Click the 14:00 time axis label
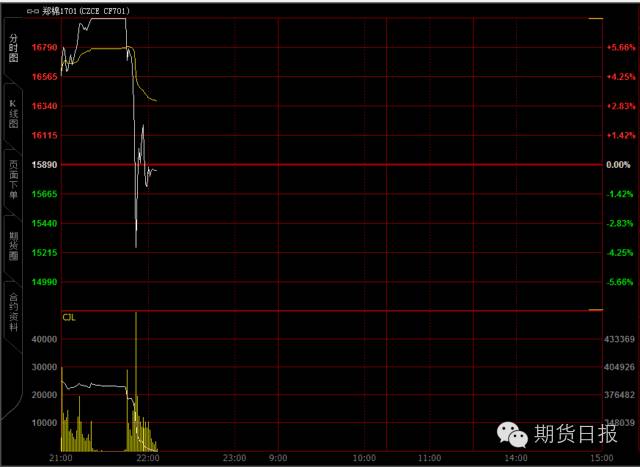Image resolution: width=640 pixels, height=467 pixels. (x=516, y=458)
